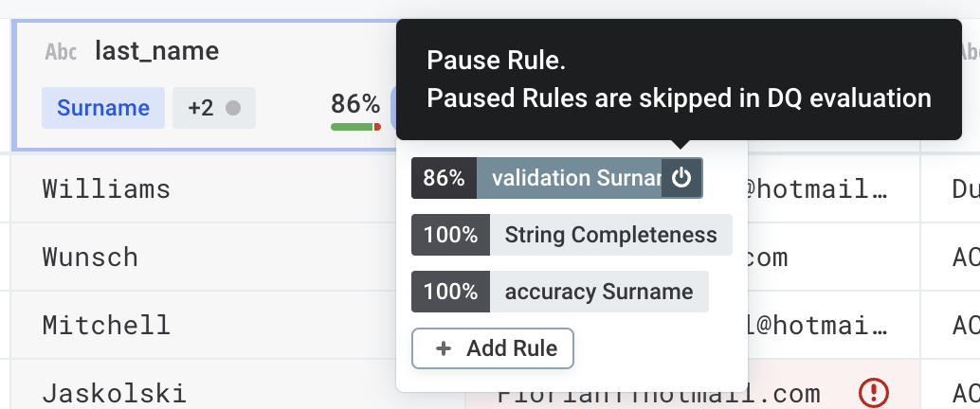Viewport: 980px width, 409px height.
Task: Click the last_name column title
Action: point(156,51)
